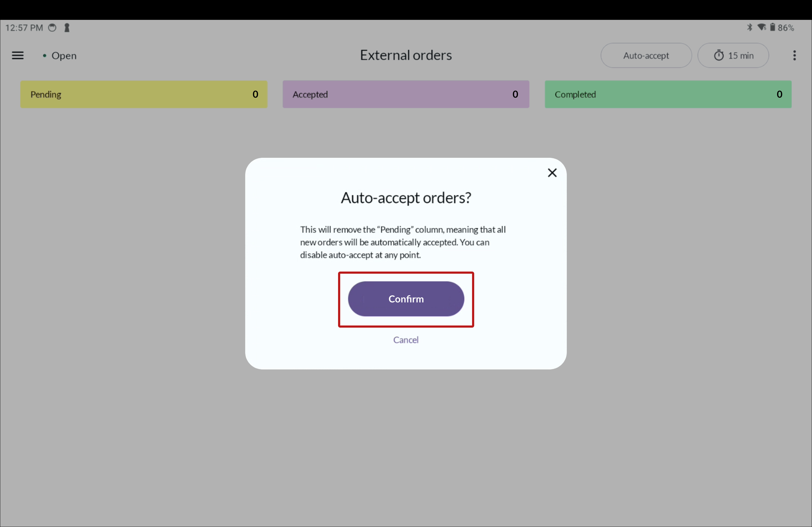Confirm auto-accept orders
The height and width of the screenshot is (527, 812).
pos(406,299)
